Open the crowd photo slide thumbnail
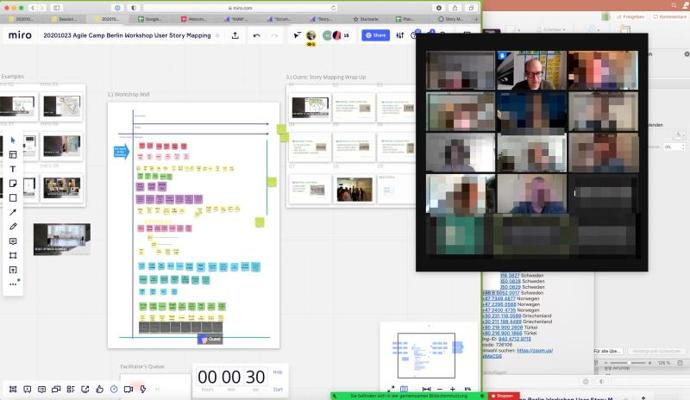690x400 pixels. pos(355,189)
